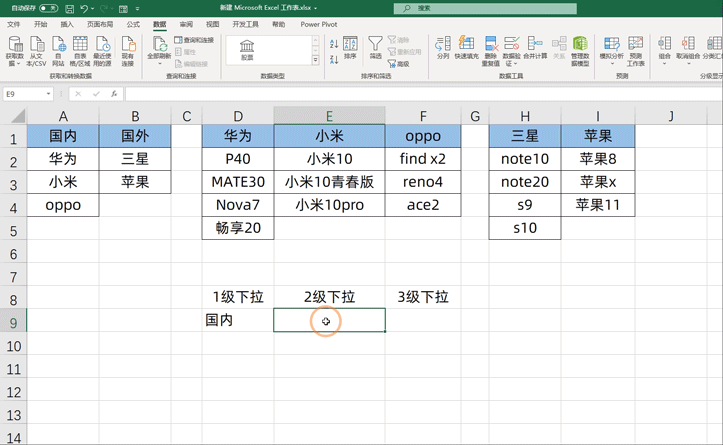The width and height of the screenshot is (723, 445).
Task: Open the 文件 File menu tab
Action: (14, 24)
